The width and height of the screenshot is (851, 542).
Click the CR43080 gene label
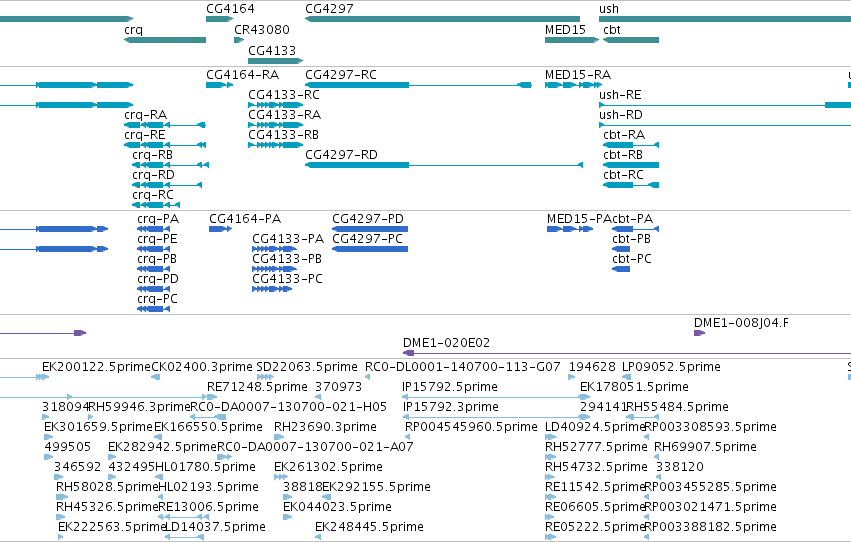pyautogui.click(x=262, y=30)
